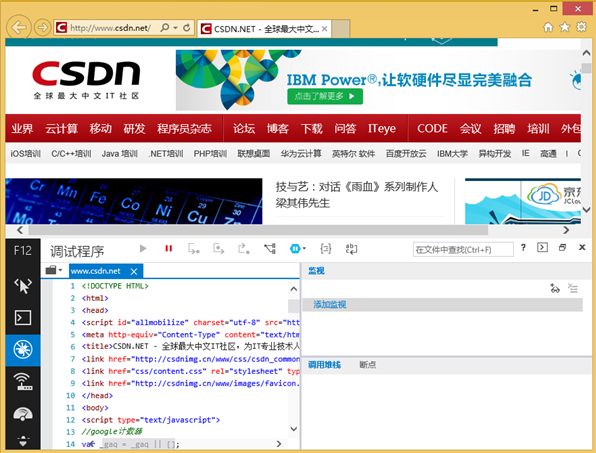Click the page vertical scrollbar down arrow

pyautogui.click(x=586, y=209)
